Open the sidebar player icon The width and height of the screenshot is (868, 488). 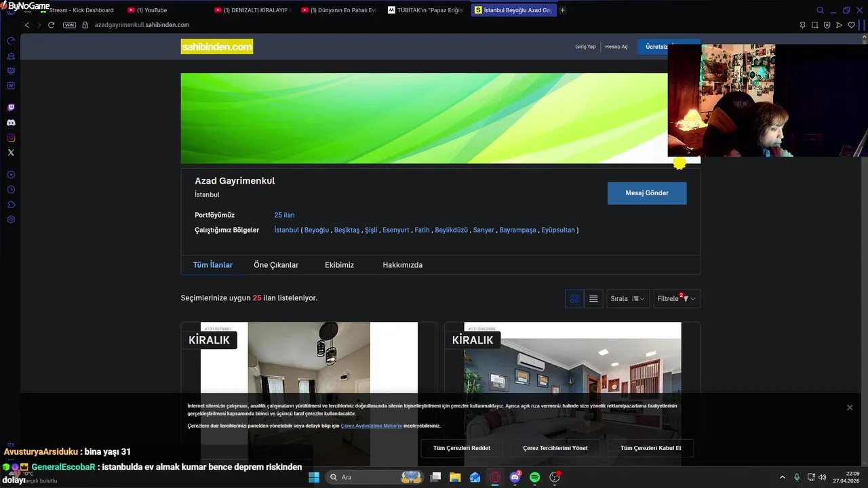click(x=11, y=175)
